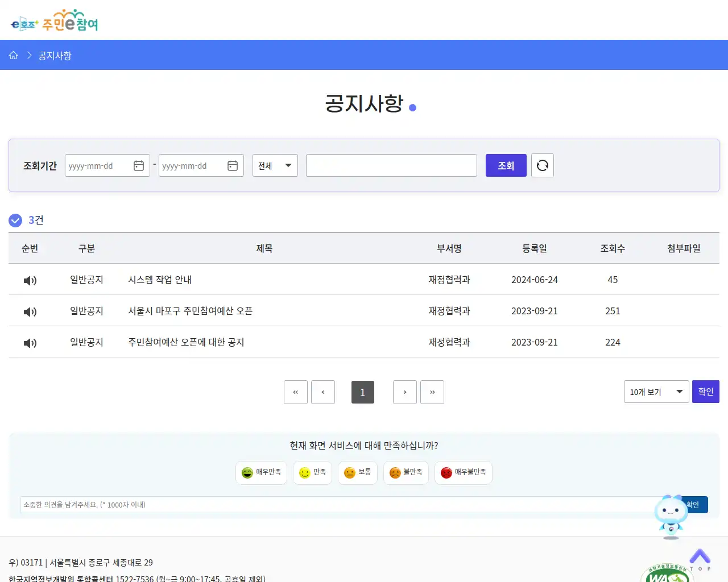
Task: Click the 첨부파일 column header
Action: coord(684,248)
